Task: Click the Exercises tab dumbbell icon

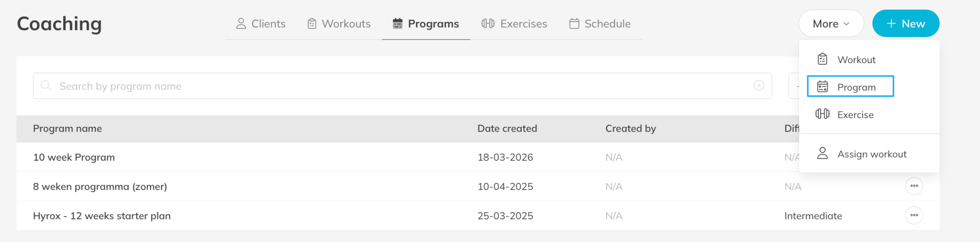Action: click(x=488, y=23)
